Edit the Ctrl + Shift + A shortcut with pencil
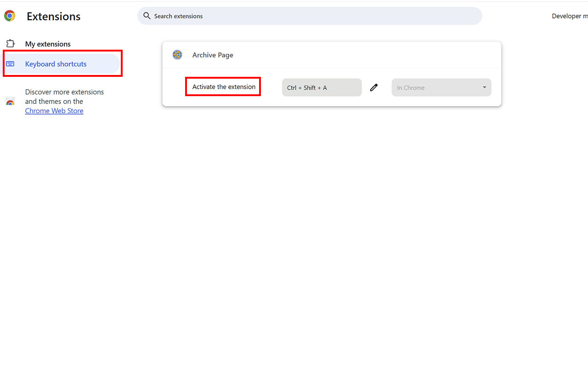The height and width of the screenshot is (368, 588). pos(374,87)
